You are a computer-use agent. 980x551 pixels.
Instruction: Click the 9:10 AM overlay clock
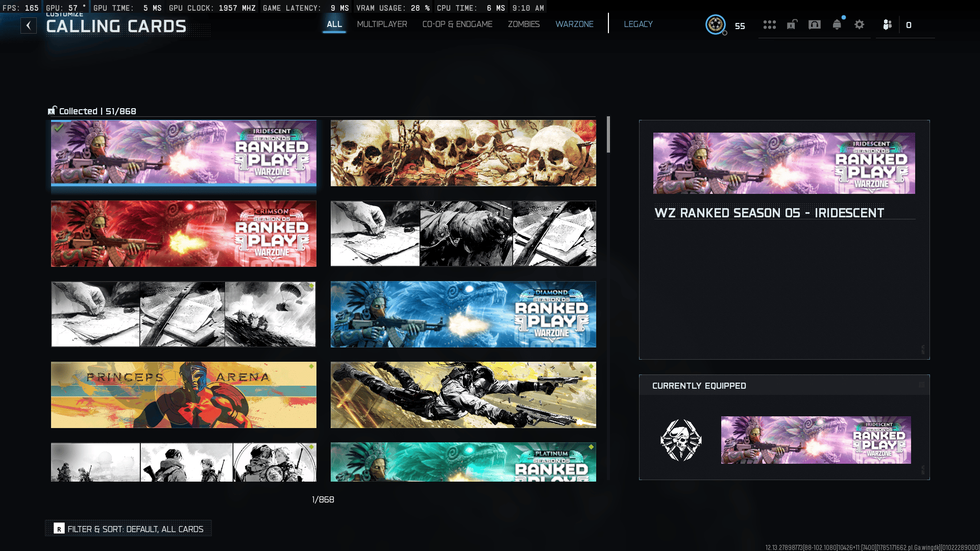528,8
